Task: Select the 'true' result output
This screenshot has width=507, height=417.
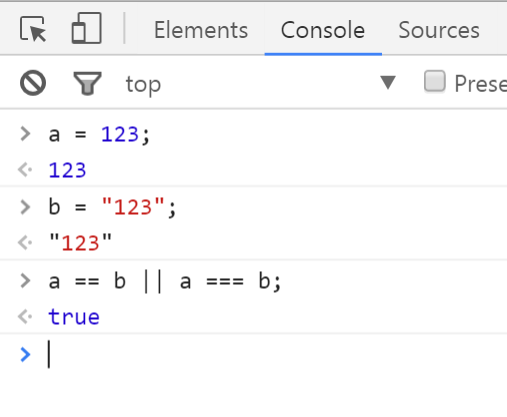Action: tap(74, 317)
